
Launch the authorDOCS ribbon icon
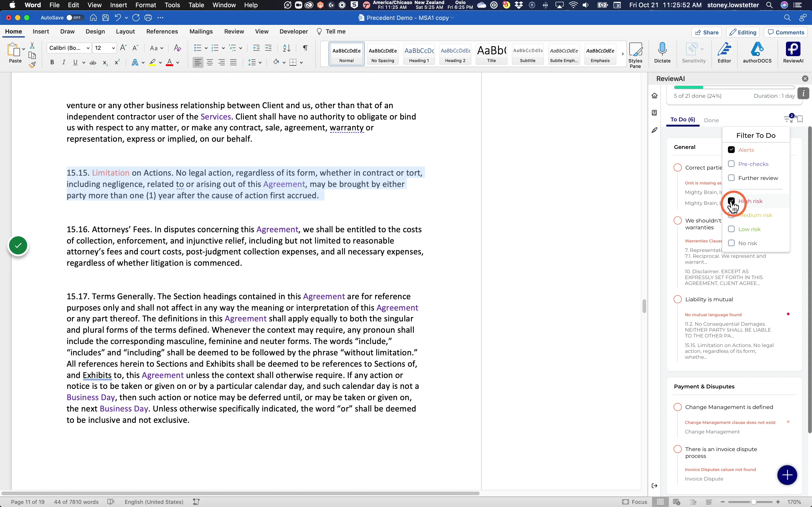coord(757,53)
